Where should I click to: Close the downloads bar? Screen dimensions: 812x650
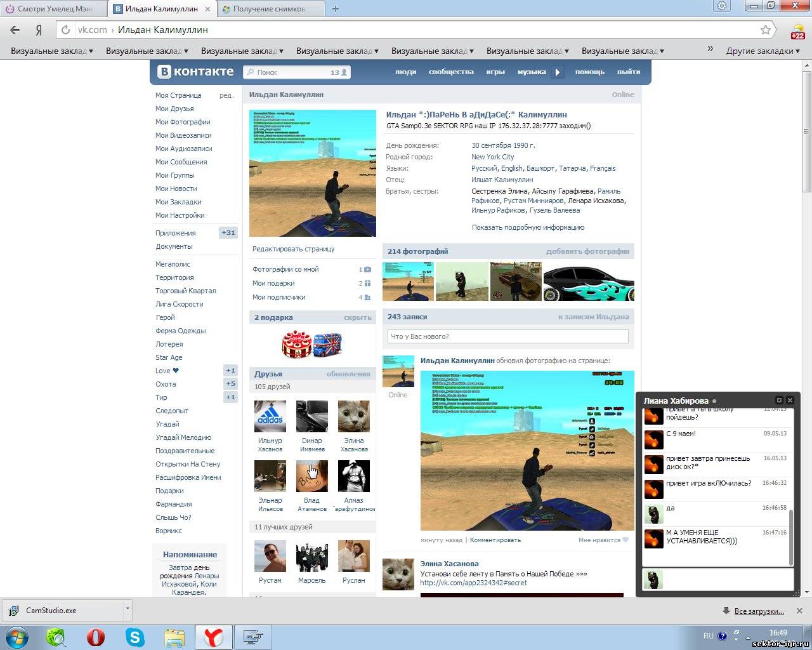pyautogui.click(x=801, y=611)
